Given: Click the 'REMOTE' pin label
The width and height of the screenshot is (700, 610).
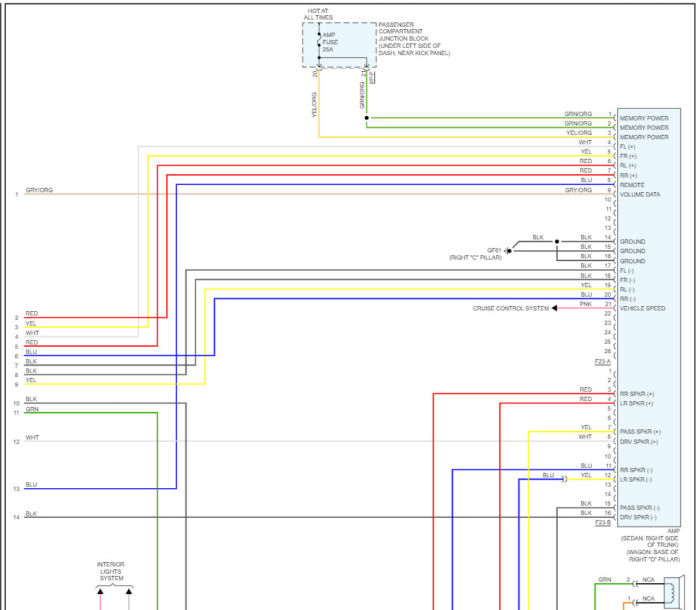Looking at the screenshot, I should pos(632,185).
